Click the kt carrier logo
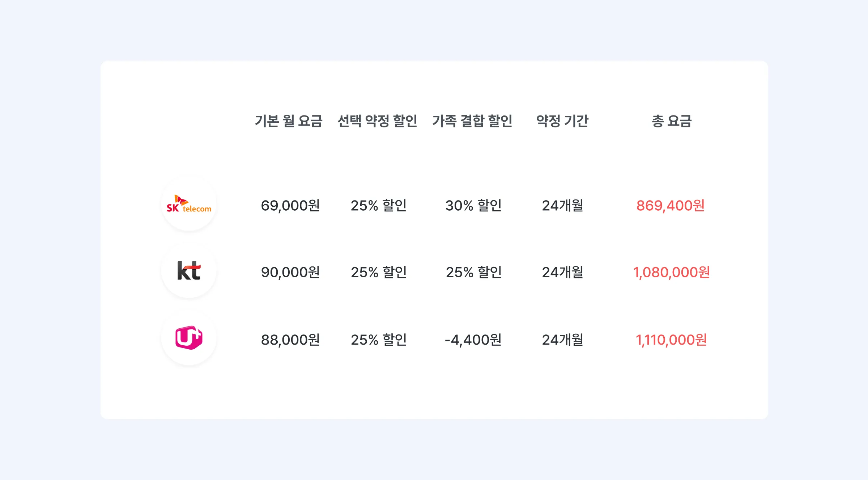Viewport: 868px width, 480px height. (x=189, y=271)
